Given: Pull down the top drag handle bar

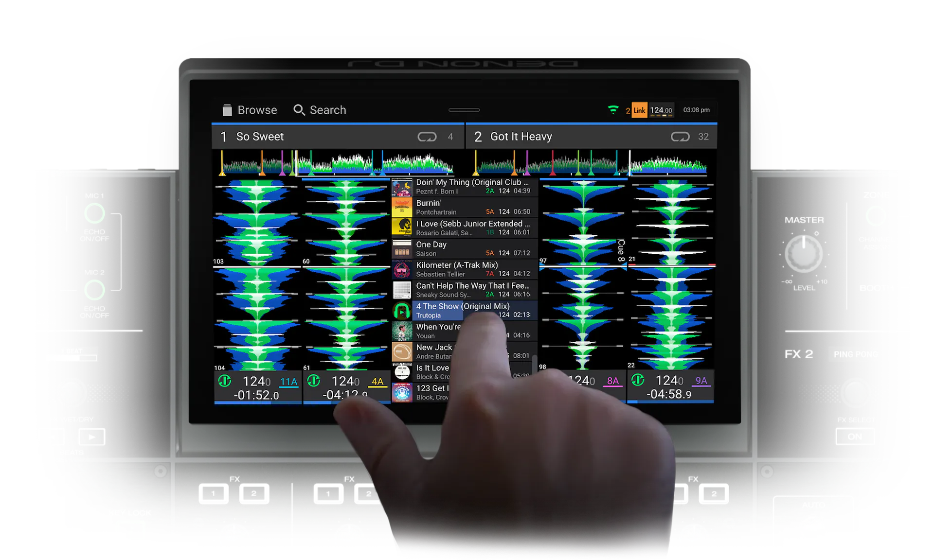Looking at the screenshot, I should coord(464,110).
